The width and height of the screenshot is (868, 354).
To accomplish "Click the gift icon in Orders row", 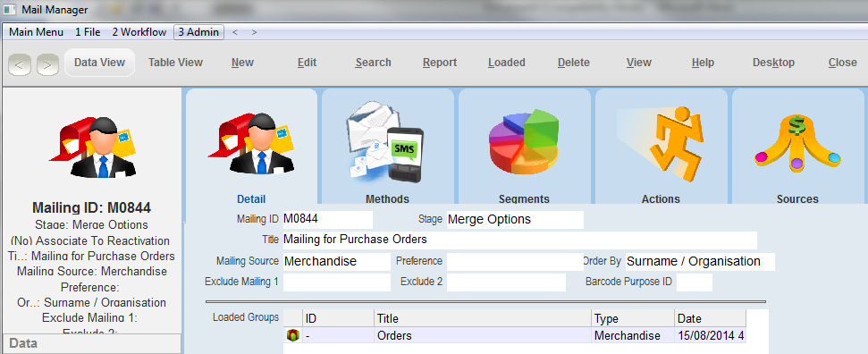I will [293, 335].
